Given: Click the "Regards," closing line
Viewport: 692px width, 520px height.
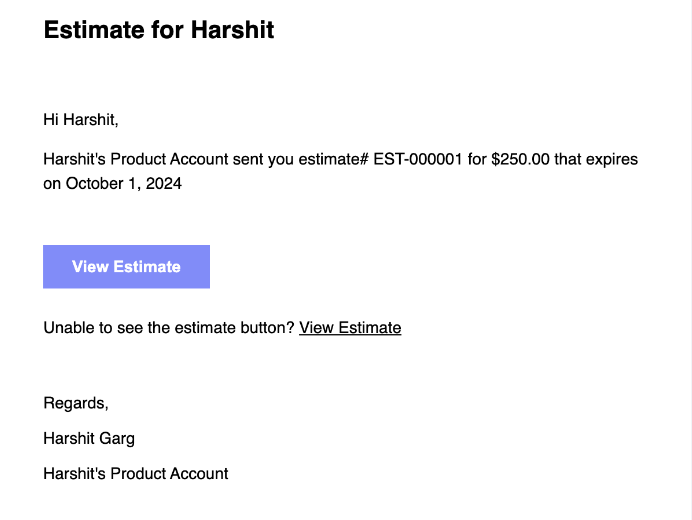Looking at the screenshot, I should pos(76,404).
